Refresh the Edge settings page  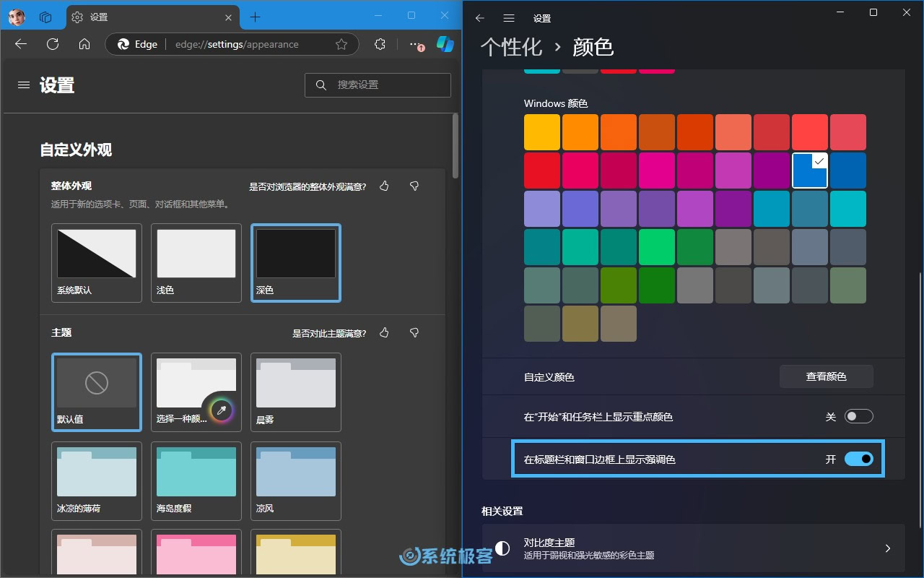53,44
